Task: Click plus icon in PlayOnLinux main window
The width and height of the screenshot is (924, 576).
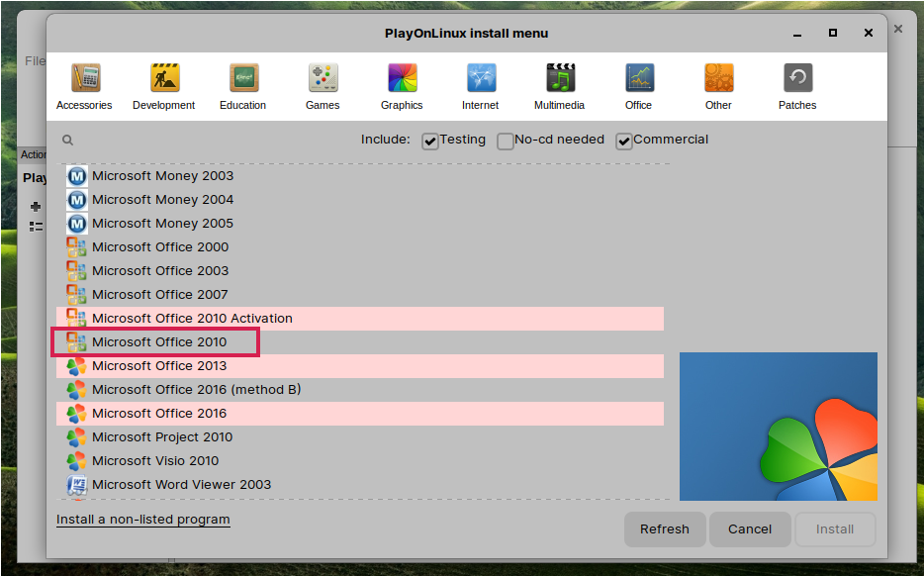Action: (x=36, y=206)
